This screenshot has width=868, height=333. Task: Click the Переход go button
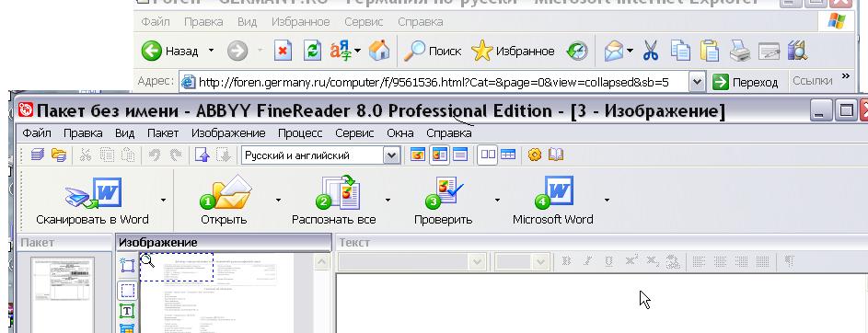[746, 82]
